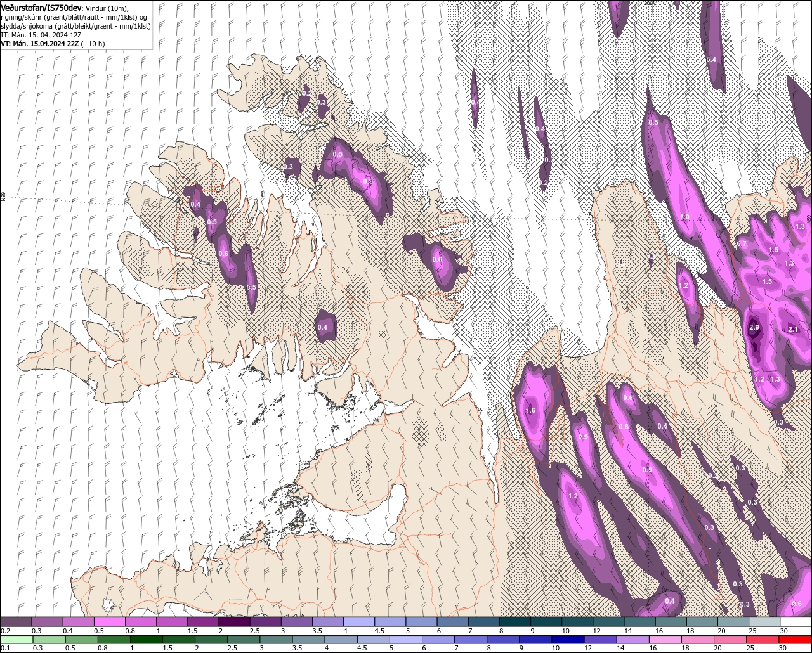Screen dimensions: 812x653
Task: Pick the deep blue 10 swatch in bottom legend row
Action: point(568,640)
